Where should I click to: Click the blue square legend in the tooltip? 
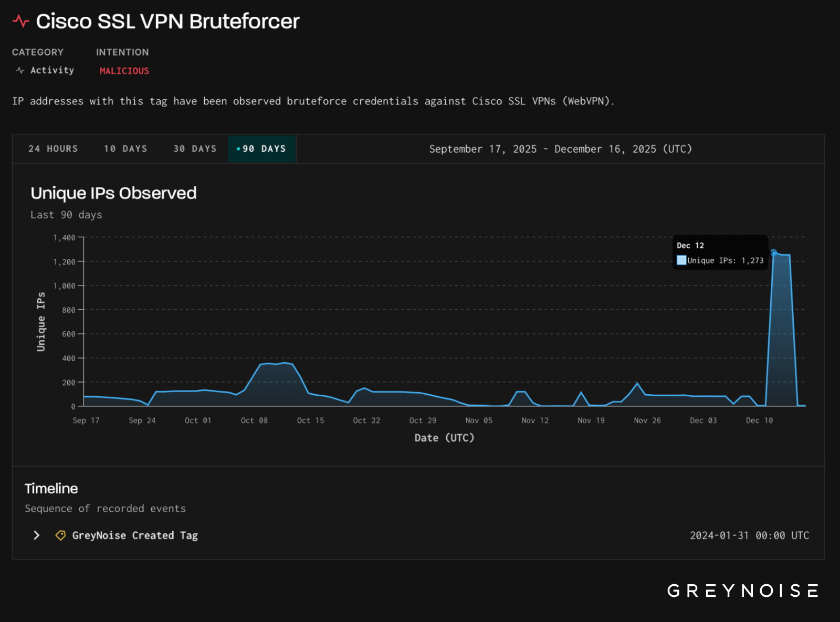point(681,260)
